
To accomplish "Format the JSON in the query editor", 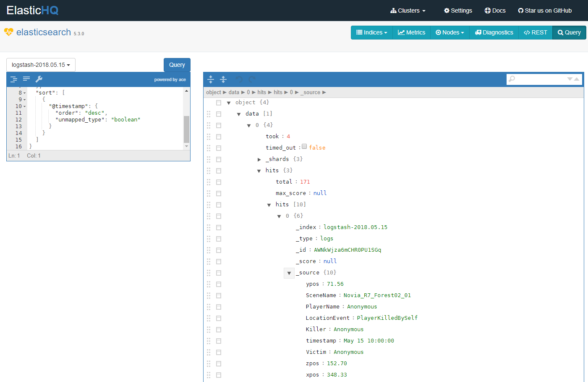I will click(14, 79).
